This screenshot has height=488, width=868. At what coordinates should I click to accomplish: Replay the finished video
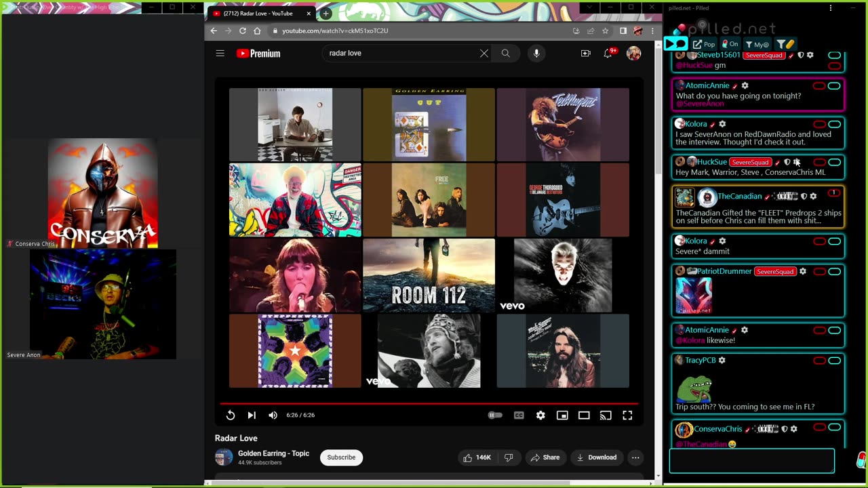231,415
